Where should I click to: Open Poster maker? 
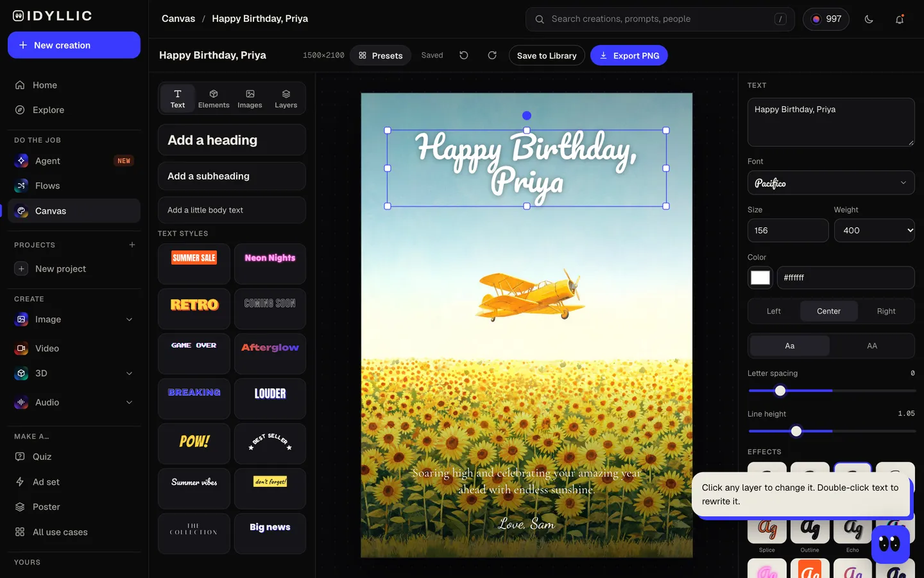(74, 507)
